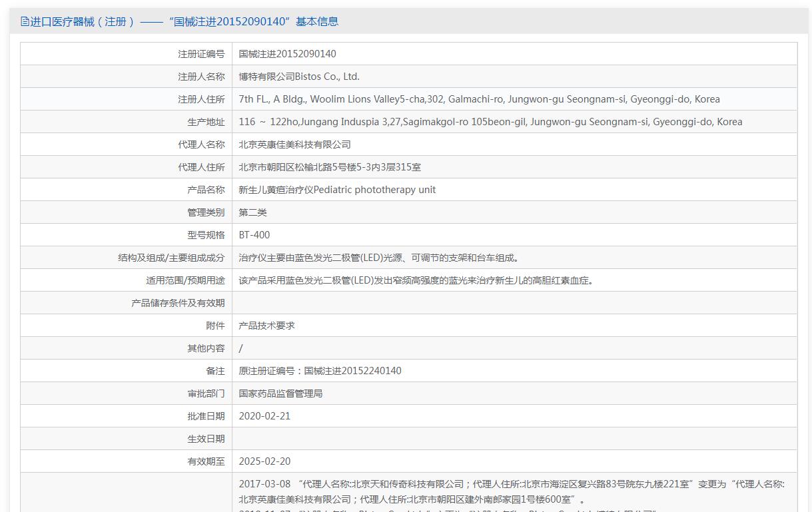Screen dimensions: 812x512
Task: Click the label 生效日期
Action: tap(206, 439)
